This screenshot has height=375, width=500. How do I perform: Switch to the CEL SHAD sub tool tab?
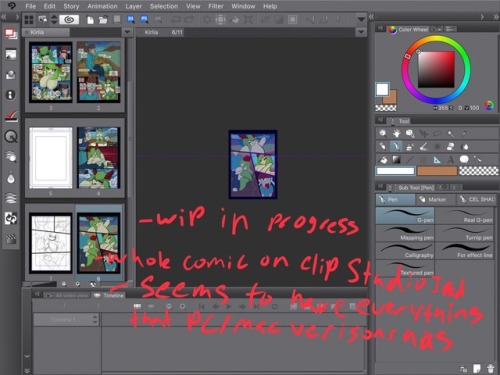[476, 199]
